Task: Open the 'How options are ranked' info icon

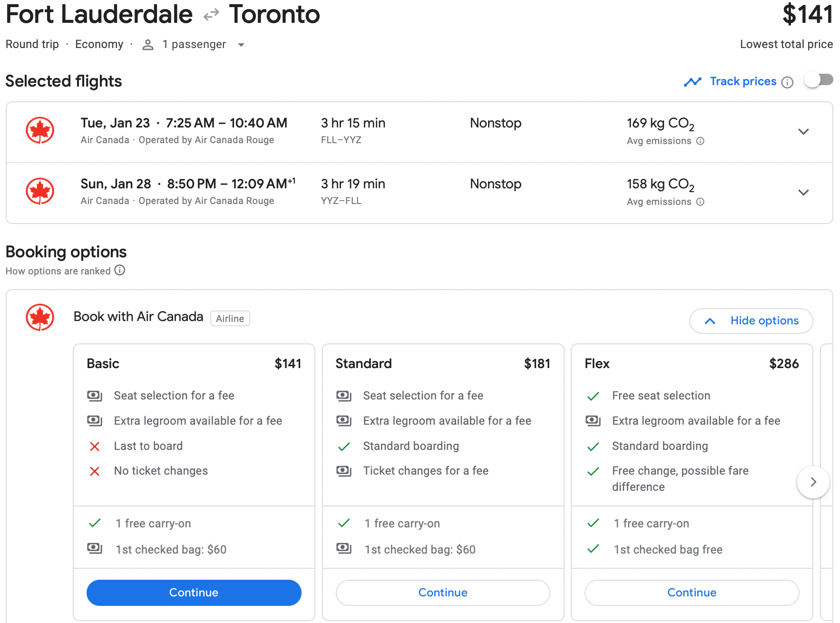Action: point(120,271)
